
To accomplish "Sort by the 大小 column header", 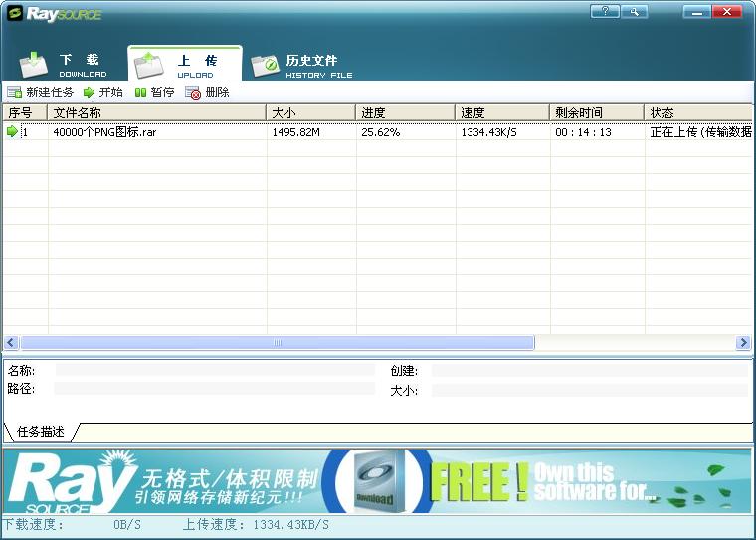I will pyautogui.click(x=311, y=112).
